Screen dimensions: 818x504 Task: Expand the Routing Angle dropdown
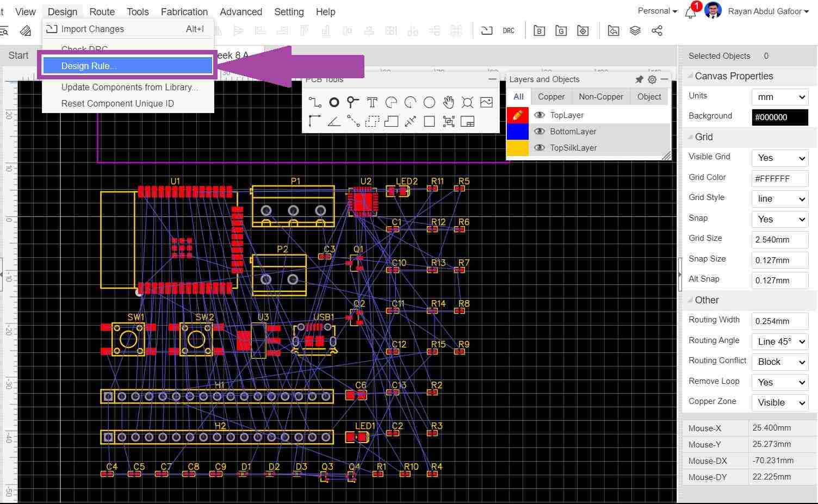[x=779, y=341]
